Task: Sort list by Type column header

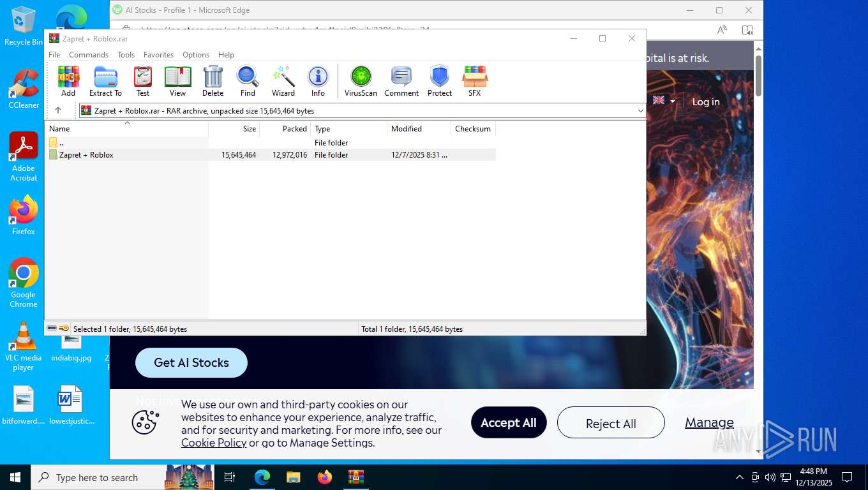Action: (x=349, y=129)
